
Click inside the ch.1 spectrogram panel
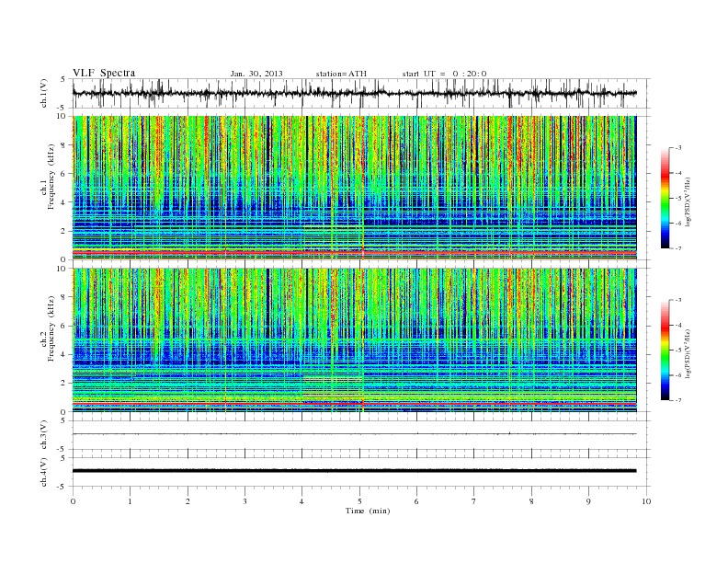click(x=354, y=187)
